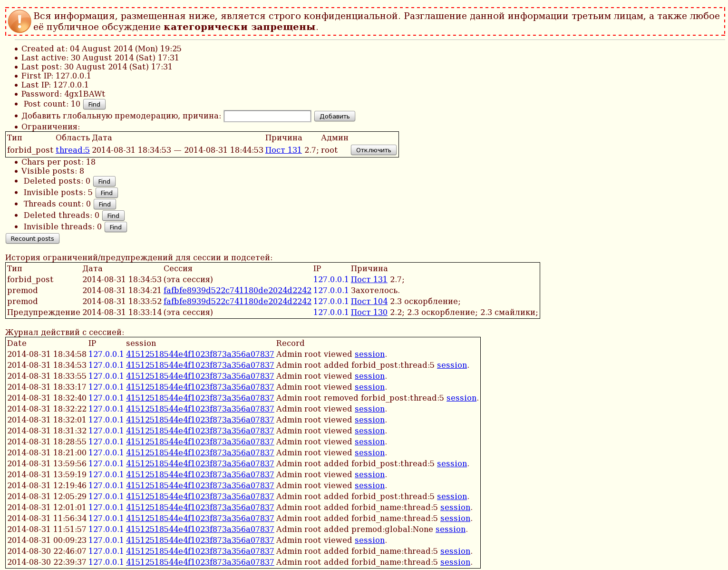The width and height of the screenshot is (728, 570).
Task: Click Find beside Threads count
Action: click(105, 204)
